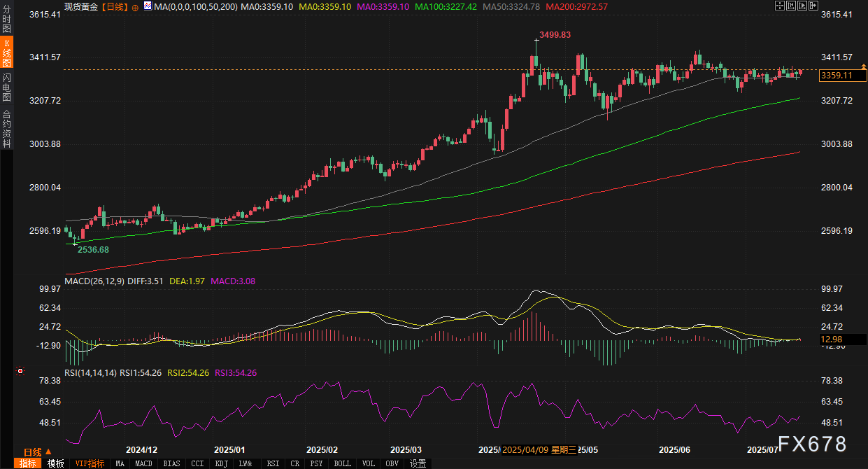Click the circled plus icon beside 日线
Viewport: 868px width, 469px height.
[135, 6]
